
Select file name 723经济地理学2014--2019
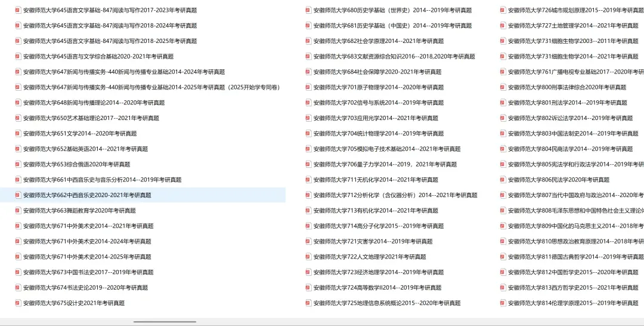tap(378, 272)
